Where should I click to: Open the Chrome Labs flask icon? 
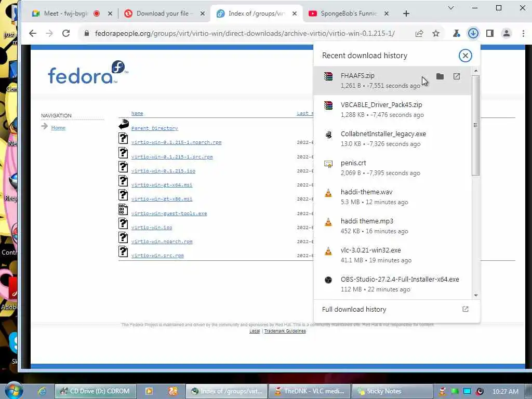pyautogui.click(x=457, y=33)
